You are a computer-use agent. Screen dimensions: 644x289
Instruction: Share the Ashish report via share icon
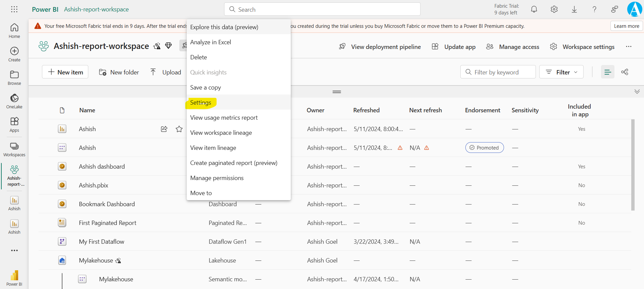[164, 129]
